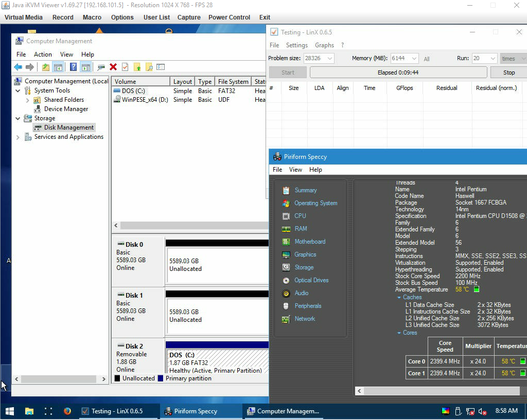Open Graphics section in Speccy
The image size is (527, 420).
[305, 254]
